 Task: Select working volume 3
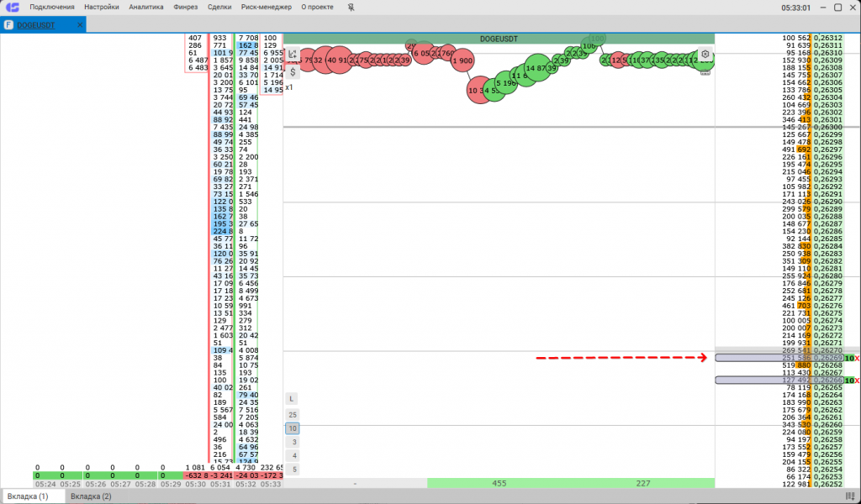pos(292,442)
